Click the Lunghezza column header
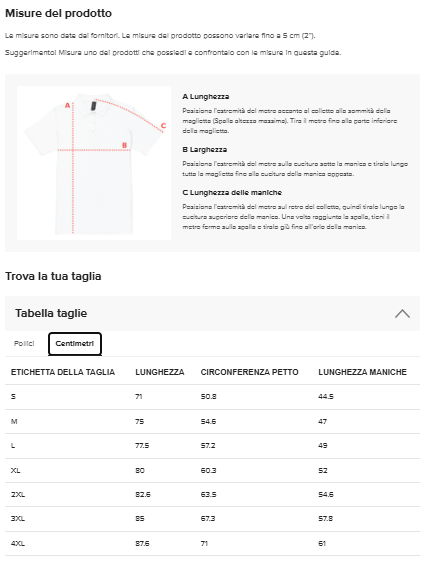The height and width of the screenshot is (569, 430). 160,372
